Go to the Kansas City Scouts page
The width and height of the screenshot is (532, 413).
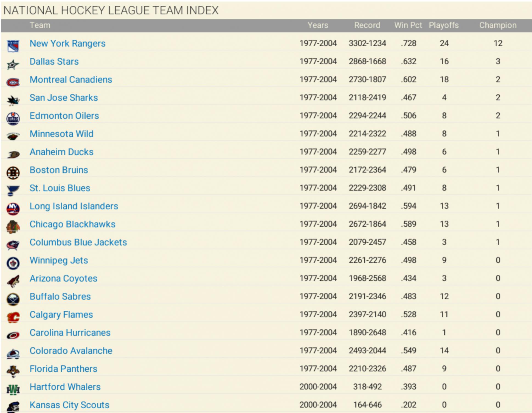pyautogui.click(x=69, y=405)
